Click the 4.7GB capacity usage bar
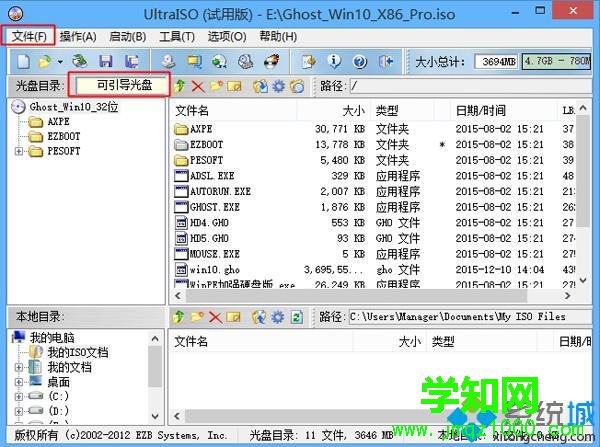Image resolution: width=600 pixels, height=447 pixels. pos(557,61)
